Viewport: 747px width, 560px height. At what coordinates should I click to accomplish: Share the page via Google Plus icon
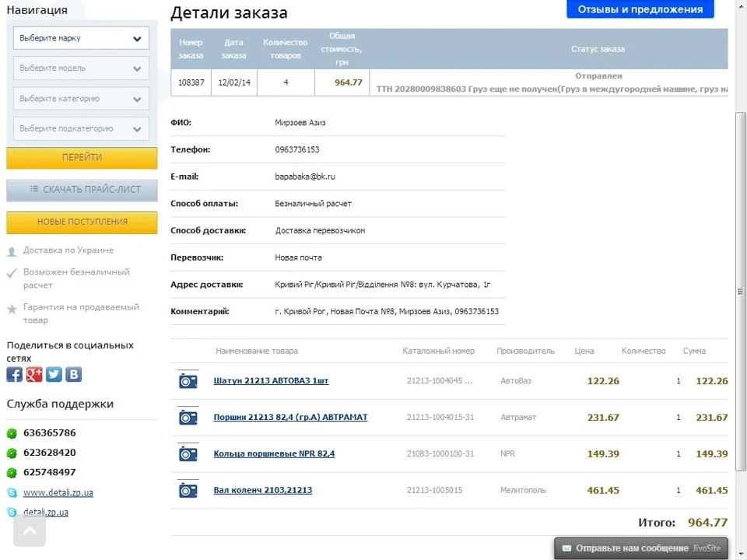click(x=34, y=374)
